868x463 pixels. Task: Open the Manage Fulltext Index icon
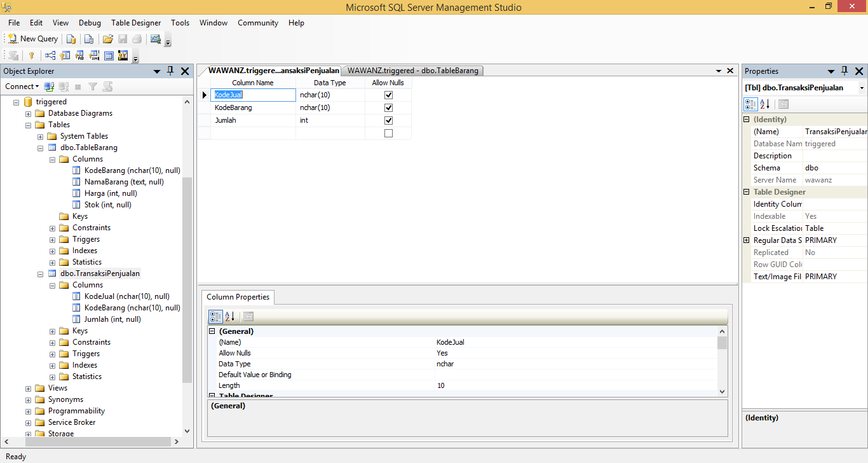coord(79,55)
